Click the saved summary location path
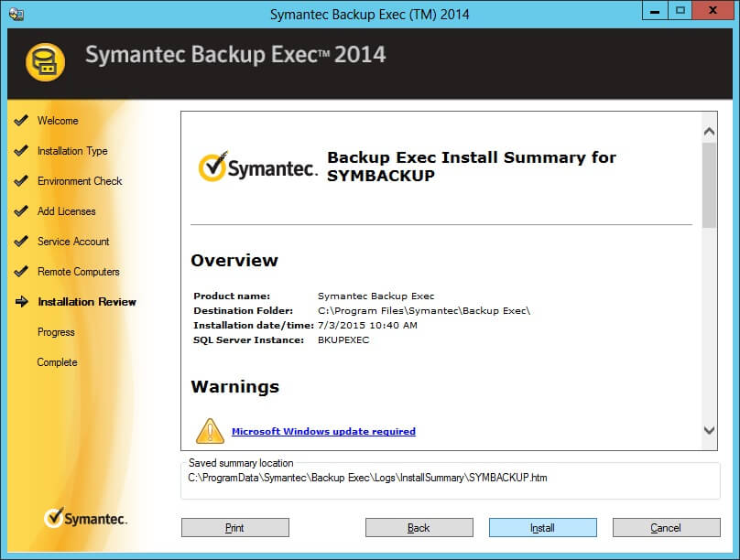This screenshot has height=560, width=740. [x=367, y=478]
